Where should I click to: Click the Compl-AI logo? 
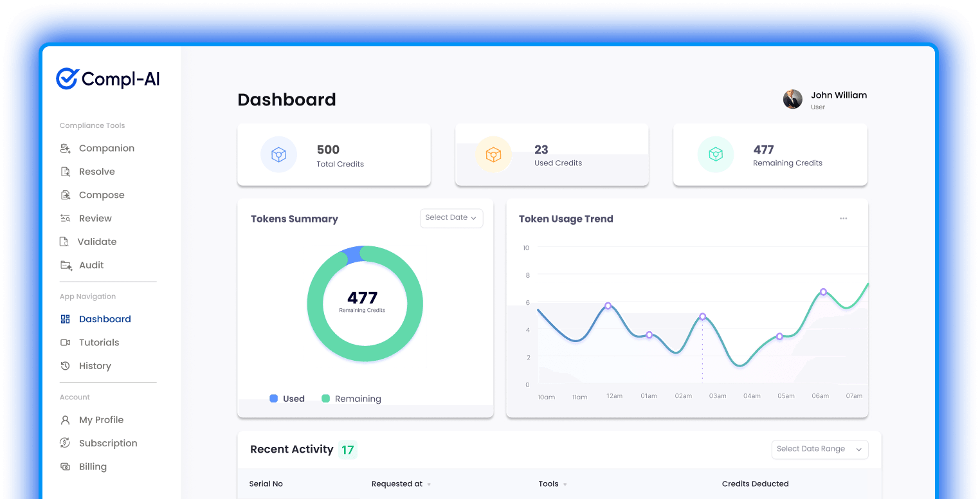tap(108, 79)
